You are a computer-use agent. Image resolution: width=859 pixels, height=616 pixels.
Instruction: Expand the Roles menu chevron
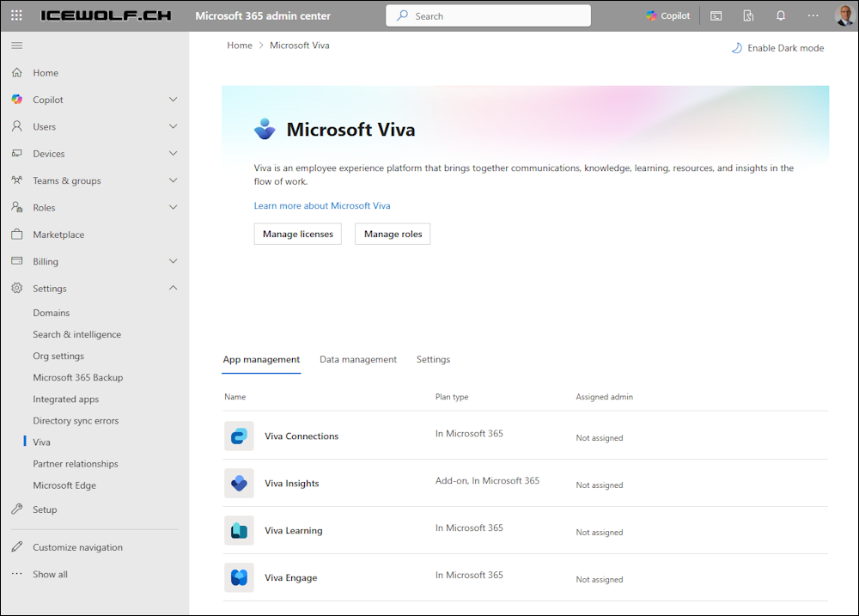click(x=174, y=207)
